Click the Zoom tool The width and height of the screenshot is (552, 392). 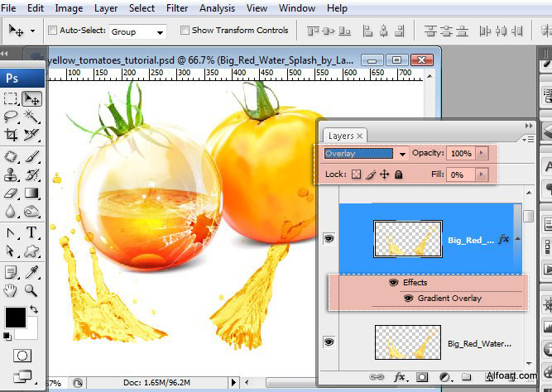31,290
